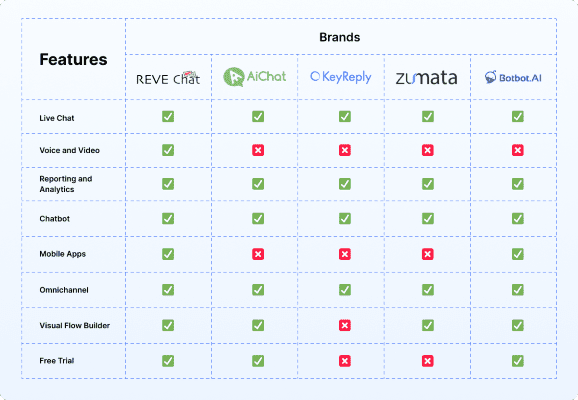Click the Botbot.AI brand logo
The height and width of the screenshot is (400, 578).
click(x=513, y=77)
